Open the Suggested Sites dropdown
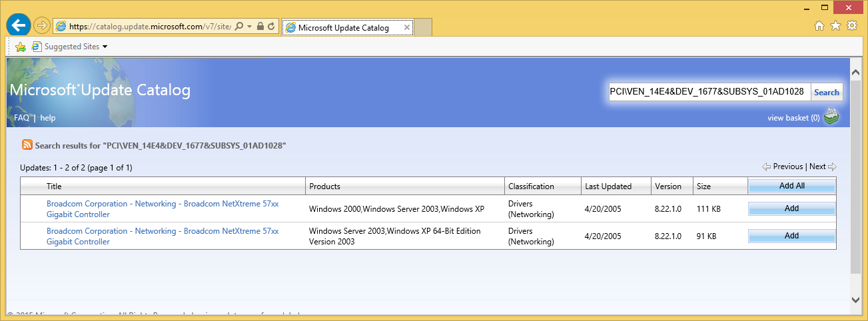Screen dimensions: 868x321 pyautogui.click(x=70, y=47)
